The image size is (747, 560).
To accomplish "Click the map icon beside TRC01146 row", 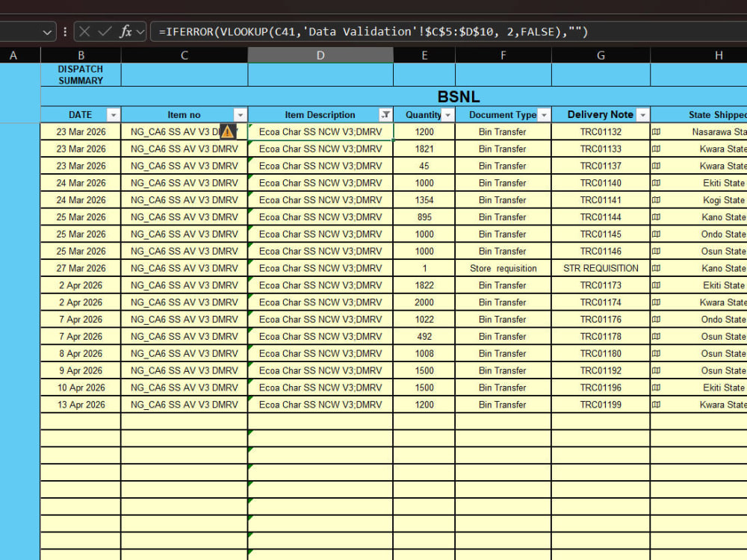I will click(657, 252).
